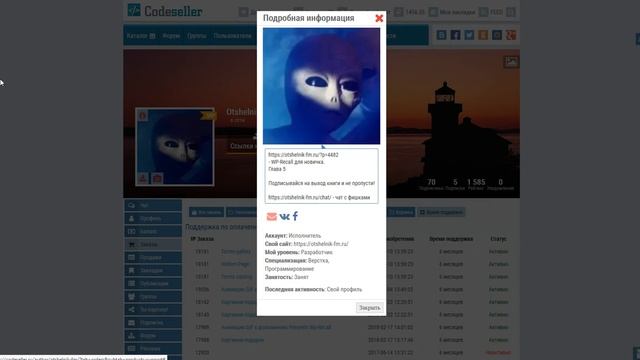This screenshot has height=360, width=640.
Task: Click the Время поддержки column header
Action: coord(451,239)
